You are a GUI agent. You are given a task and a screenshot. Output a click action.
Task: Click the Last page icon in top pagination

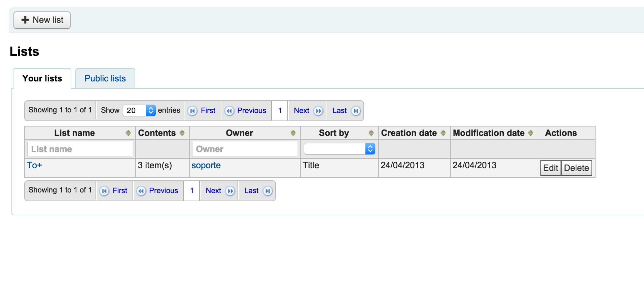click(356, 111)
